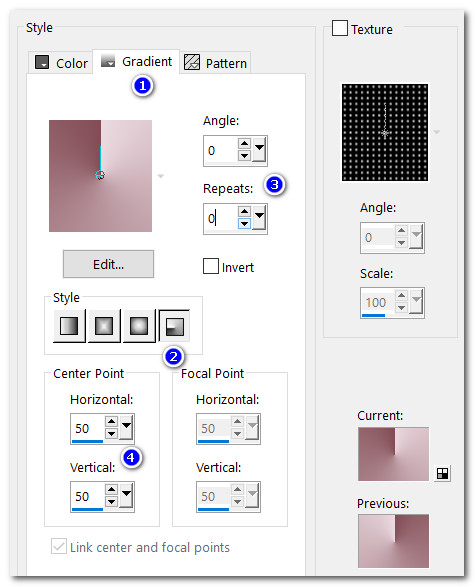
Task: Open the Repeats dropdown slider arrow
Action: coord(259,218)
